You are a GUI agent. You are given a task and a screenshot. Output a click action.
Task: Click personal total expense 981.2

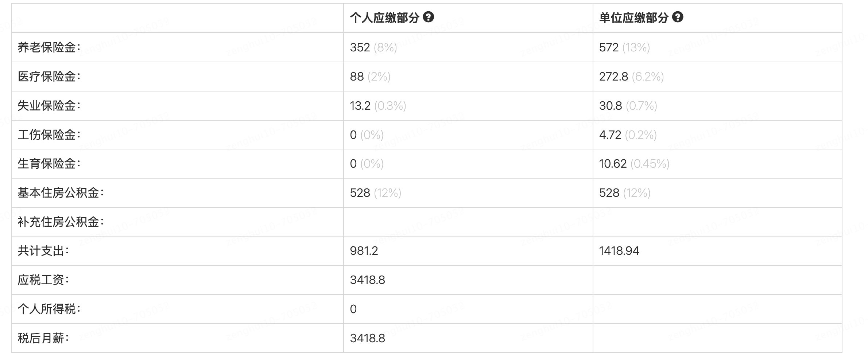coord(364,251)
